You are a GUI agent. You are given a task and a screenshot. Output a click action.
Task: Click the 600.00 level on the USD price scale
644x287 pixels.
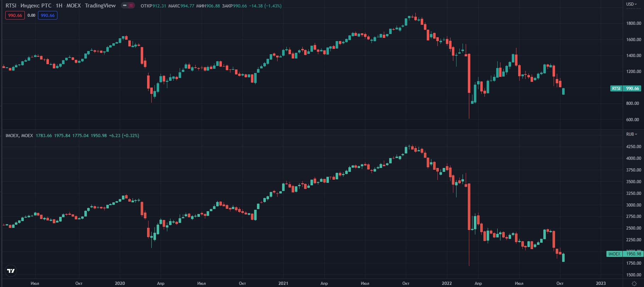pyautogui.click(x=633, y=120)
